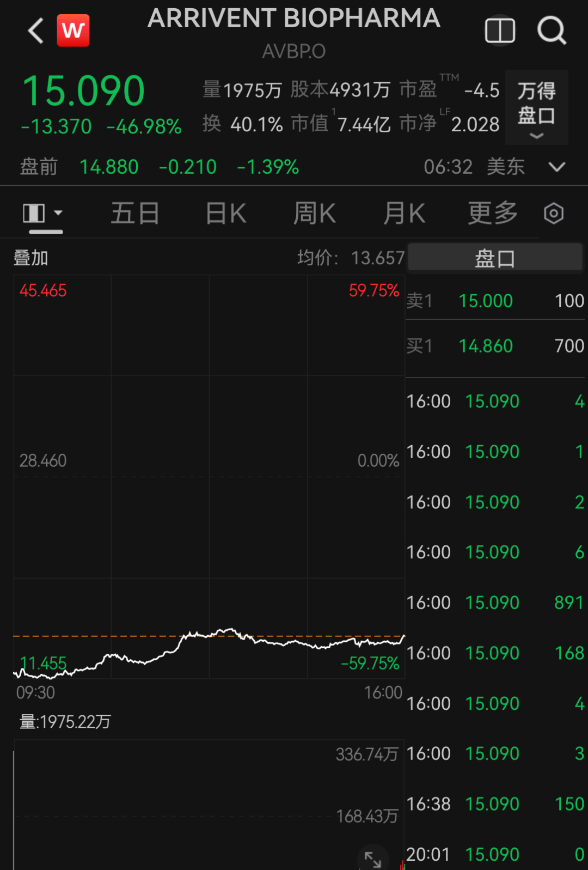This screenshot has width=588, height=870.
Task: Tap the trade row with 168 shares
Action: coord(495,653)
